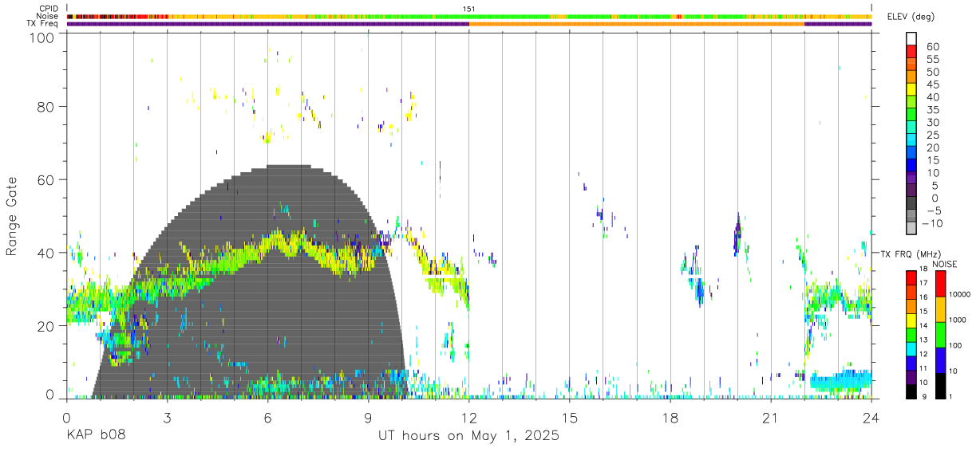The width and height of the screenshot is (980, 452).
Task: Click the orange segment of the TX Freq strip
Action: [636, 24]
